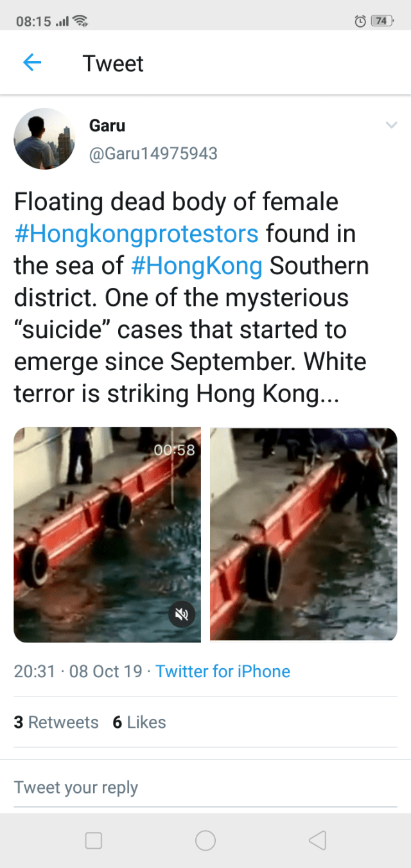
Task: Tap the Wi-Fi status icon
Action: tap(80, 21)
